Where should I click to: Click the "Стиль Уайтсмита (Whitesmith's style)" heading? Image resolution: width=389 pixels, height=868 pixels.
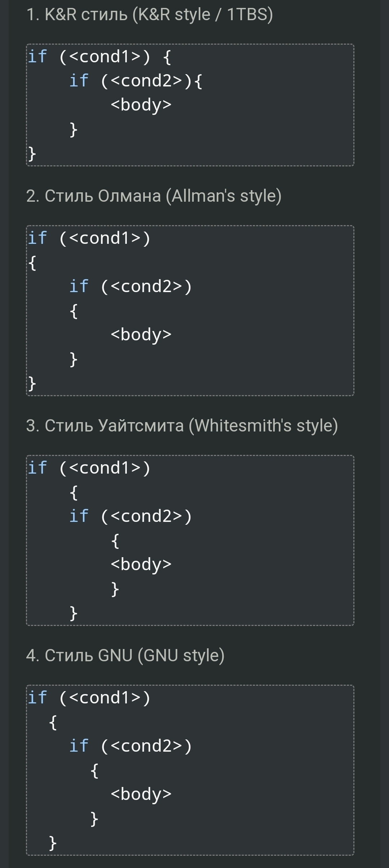point(182,425)
